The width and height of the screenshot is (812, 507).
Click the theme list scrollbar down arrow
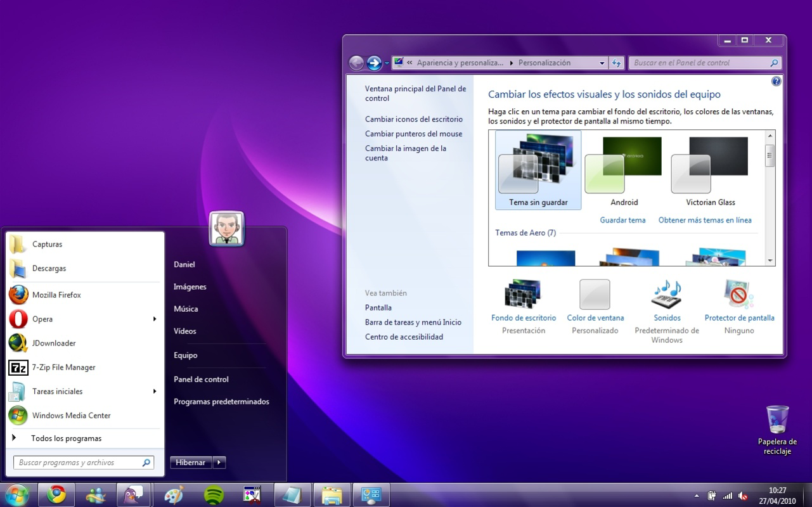pos(770,260)
